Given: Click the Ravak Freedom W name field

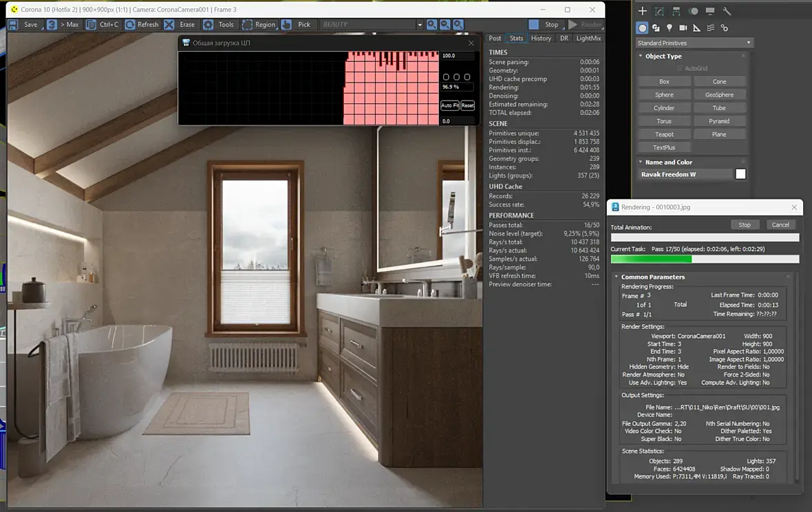Looking at the screenshot, I should click(685, 174).
